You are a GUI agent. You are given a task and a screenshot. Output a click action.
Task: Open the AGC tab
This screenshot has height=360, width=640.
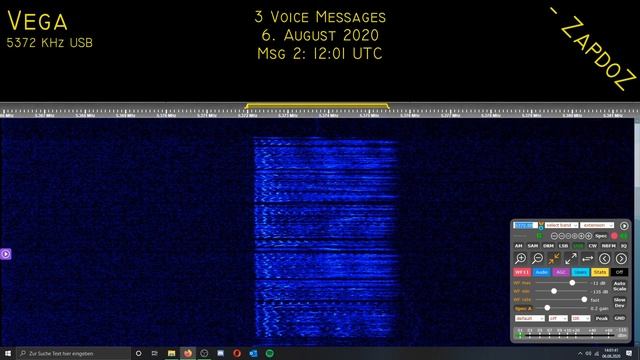[x=561, y=272]
